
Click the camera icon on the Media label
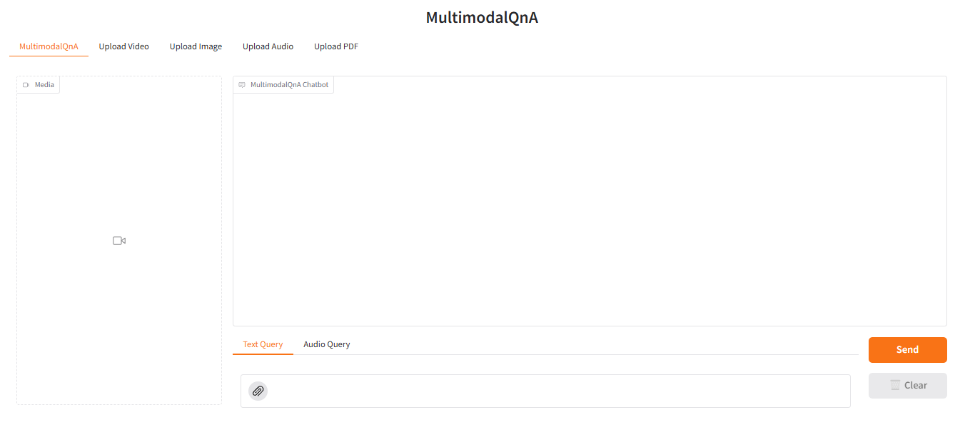(28, 84)
